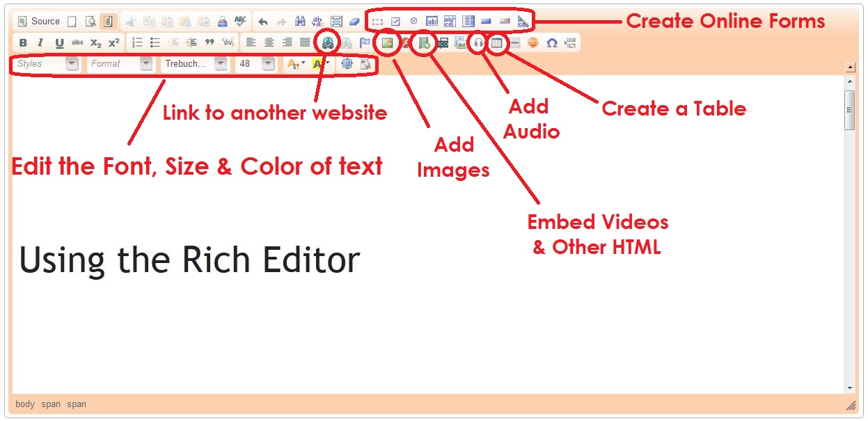Click the Print icon
The image size is (868, 421).
tap(221, 22)
